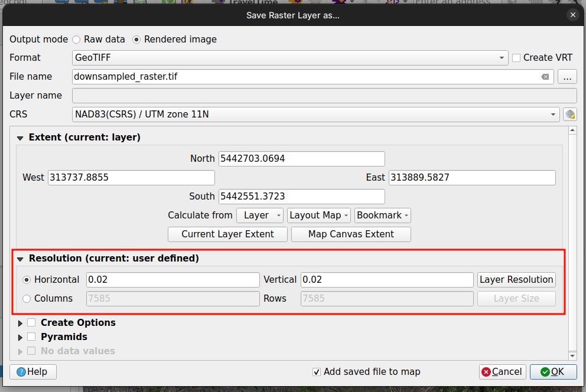Open the Layout Map dropdown
The height and width of the screenshot is (392, 586).
319,215
